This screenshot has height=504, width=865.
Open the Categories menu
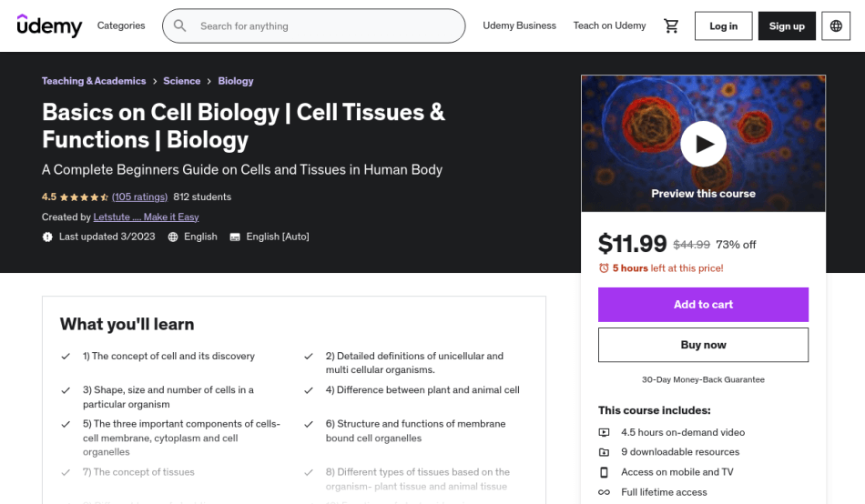coord(121,25)
